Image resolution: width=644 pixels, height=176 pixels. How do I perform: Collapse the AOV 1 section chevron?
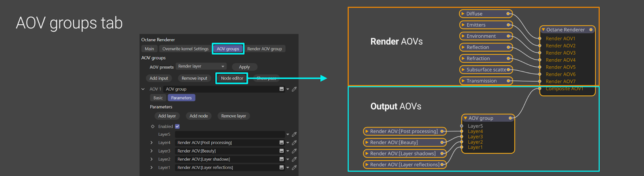point(143,89)
